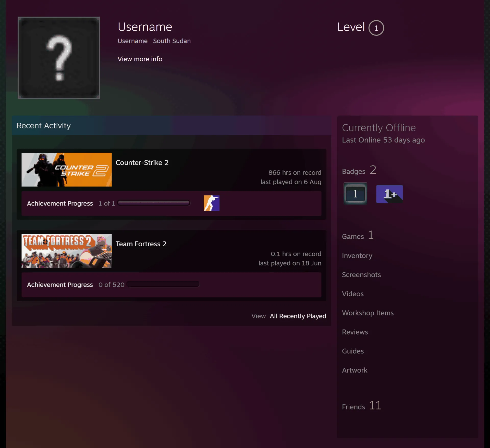Open the Inventory page

click(x=357, y=255)
